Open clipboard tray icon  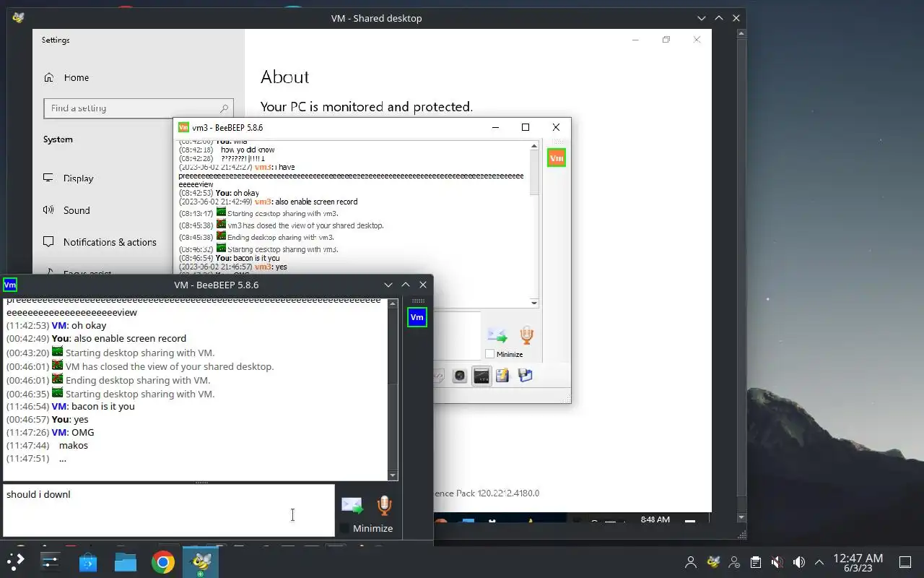click(756, 562)
